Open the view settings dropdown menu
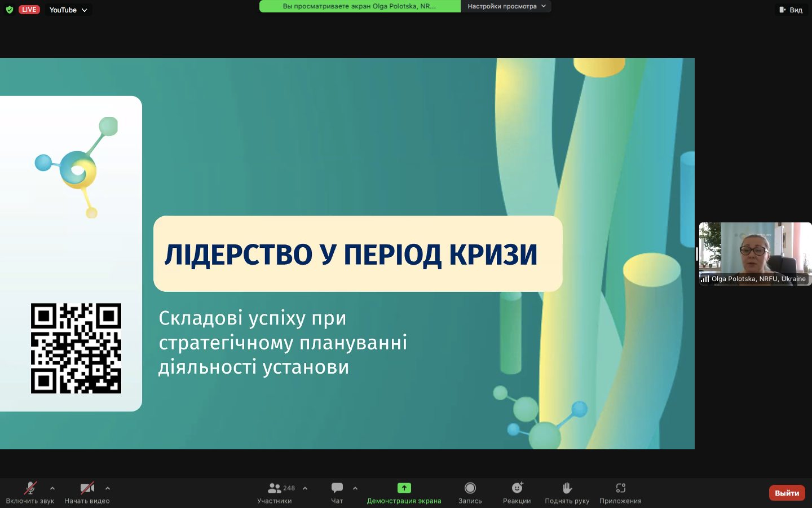The height and width of the screenshot is (508, 812). click(x=506, y=6)
